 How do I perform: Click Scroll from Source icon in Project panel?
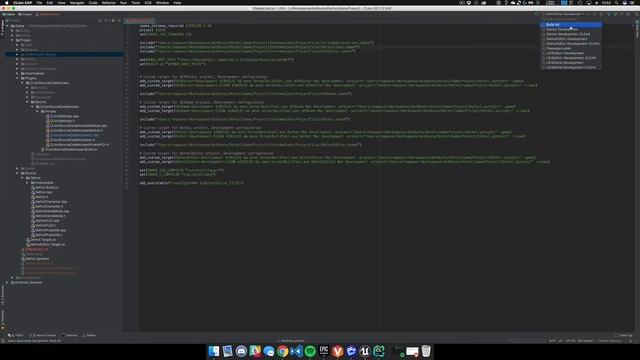pos(100,20)
